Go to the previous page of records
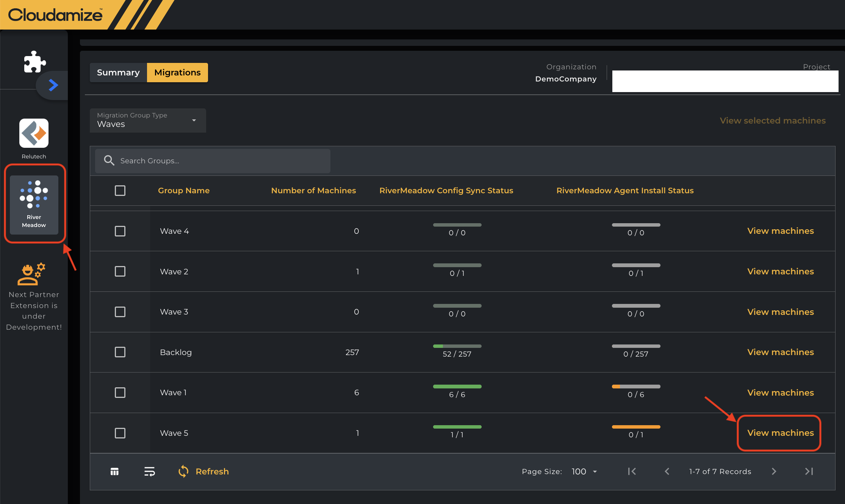Image resolution: width=845 pixels, height=504 pixels. tap(667, 471)
